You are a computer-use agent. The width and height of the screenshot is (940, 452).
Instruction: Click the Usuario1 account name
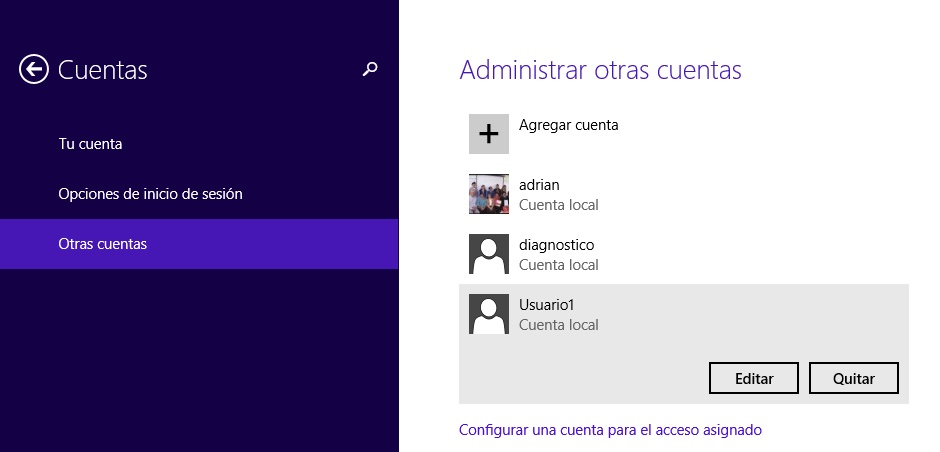546,305
